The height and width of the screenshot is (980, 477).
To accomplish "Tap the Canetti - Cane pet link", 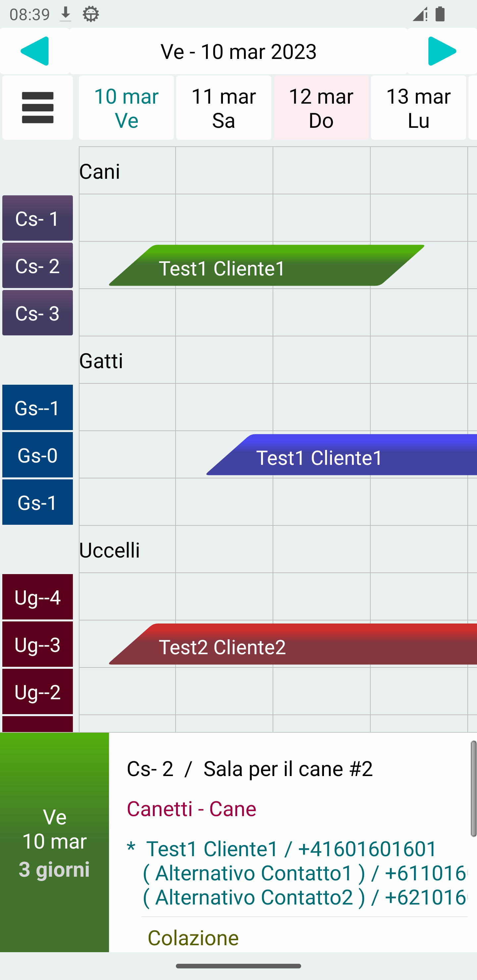I will [x=191, y=809].
